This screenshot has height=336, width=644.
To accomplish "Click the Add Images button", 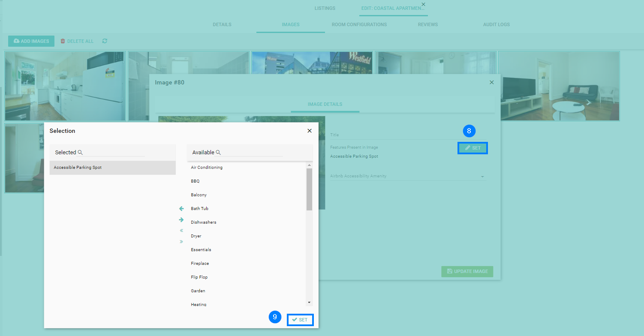I will (31, 41).
